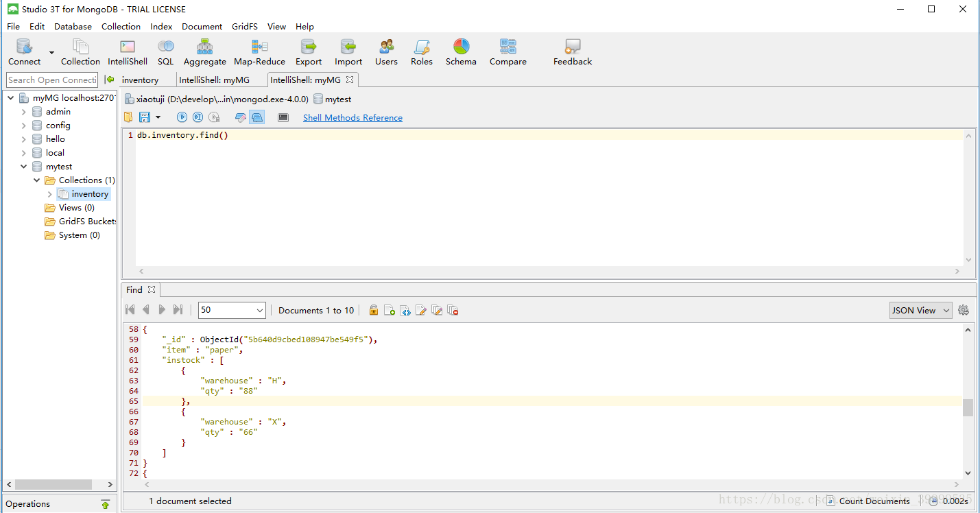Go to last page of results
The width and height of the screenshot is (980, 513).
(178, 310)
